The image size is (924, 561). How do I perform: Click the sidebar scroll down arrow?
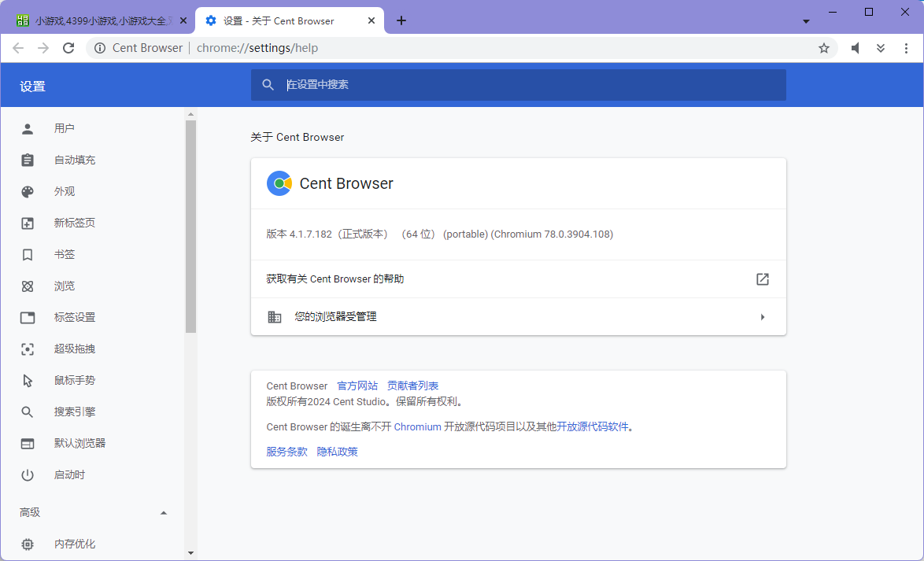[x=190, y=553]
